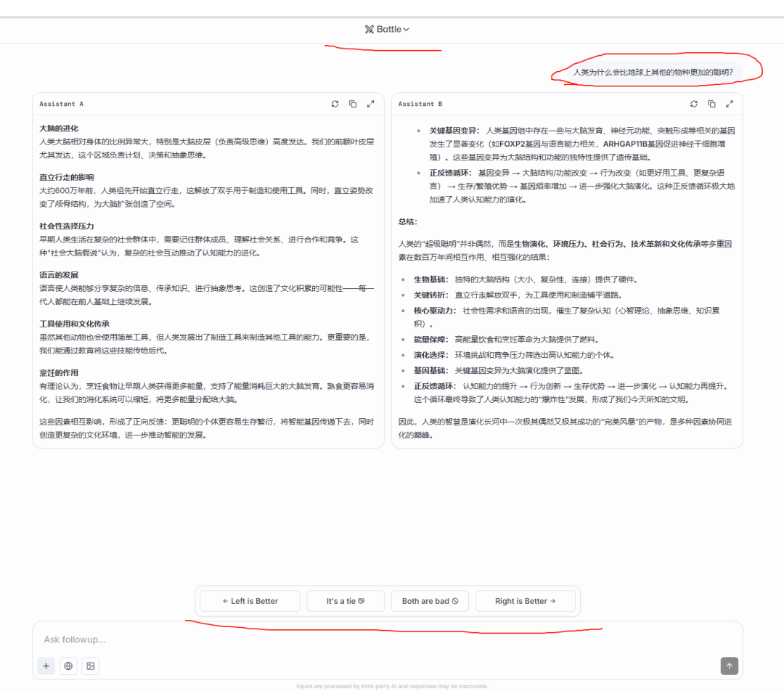The height and width of the screenshot is (691, 784).
Task: Focus the Ask followup input field
Action: (x=363, y=639)
